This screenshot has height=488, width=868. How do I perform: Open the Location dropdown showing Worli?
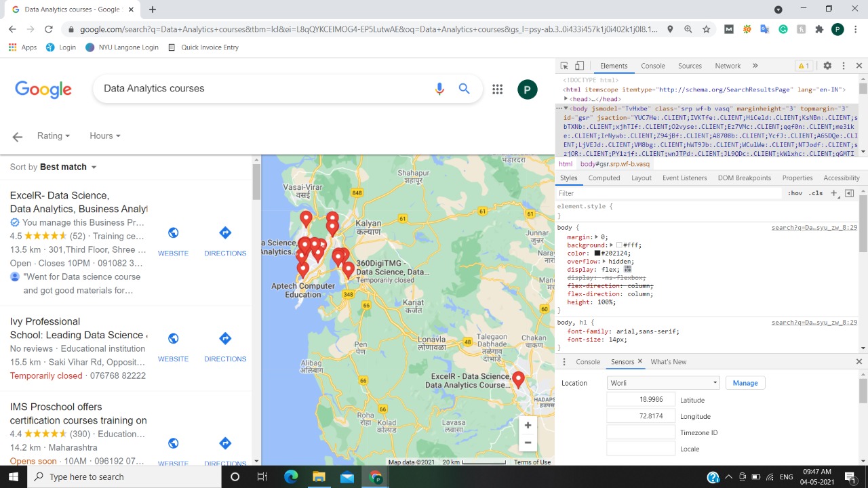pos(663,383)
